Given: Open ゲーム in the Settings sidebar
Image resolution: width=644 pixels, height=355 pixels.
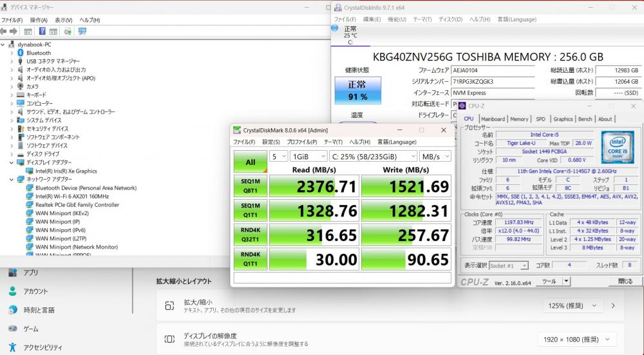Looking at the screenshot, I should tap(31, 329).
